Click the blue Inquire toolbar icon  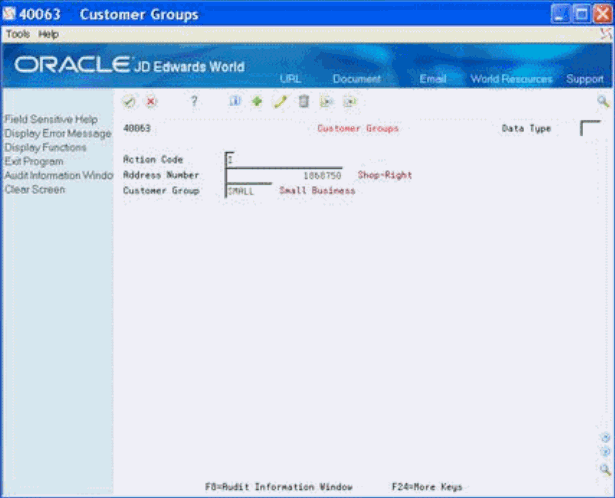[235, 102]
